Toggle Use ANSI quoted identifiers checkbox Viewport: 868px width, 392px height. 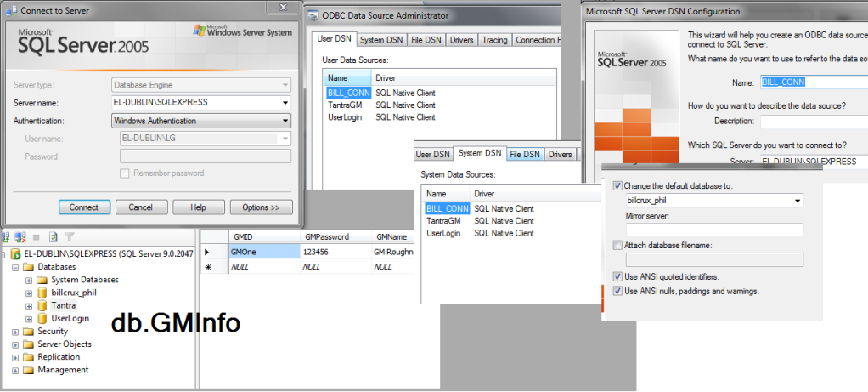tap(617, 277)
